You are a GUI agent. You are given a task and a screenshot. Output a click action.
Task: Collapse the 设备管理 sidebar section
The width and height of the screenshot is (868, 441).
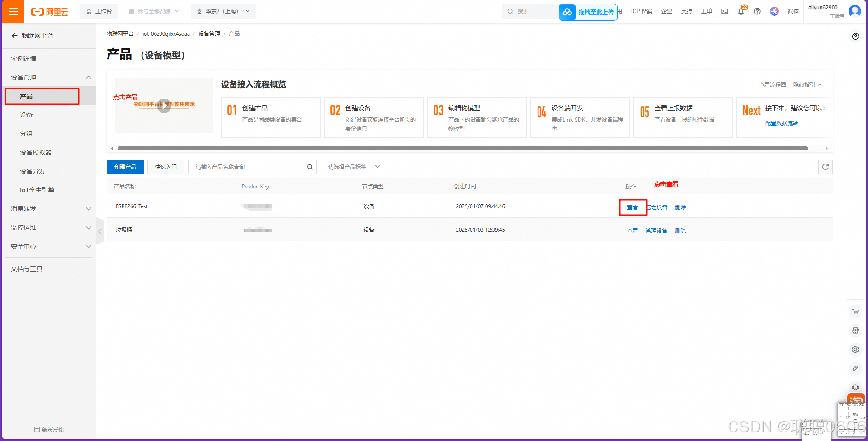coord(49,77)
